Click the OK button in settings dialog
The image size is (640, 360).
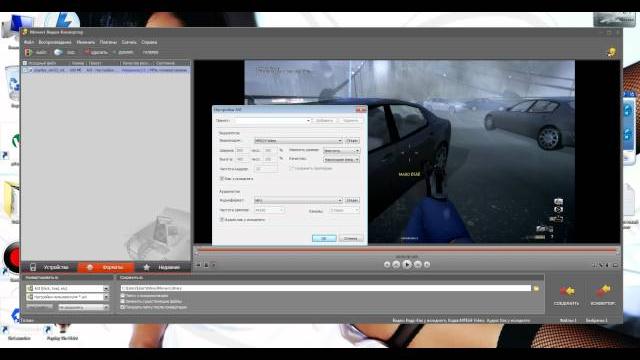pos(324,238)
